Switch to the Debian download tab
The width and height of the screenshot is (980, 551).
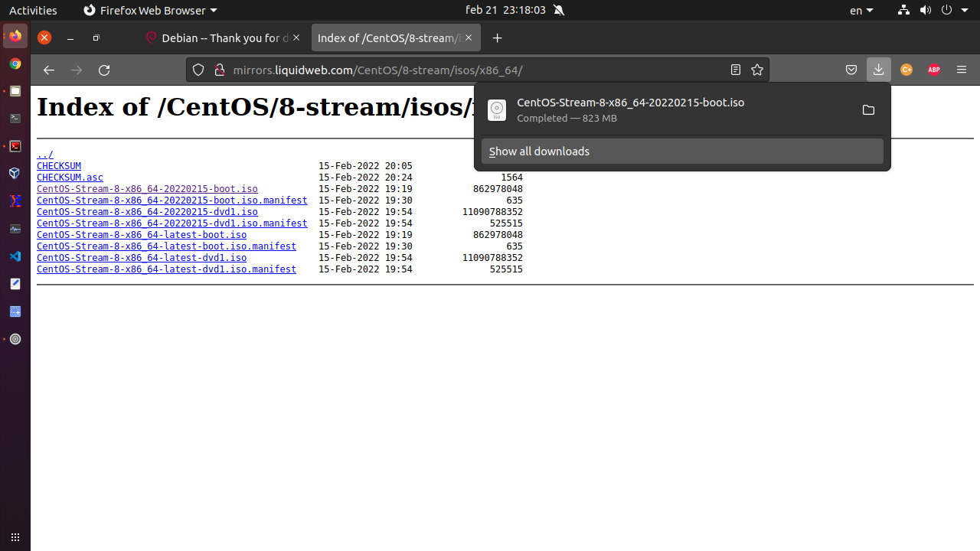pyautogui.click(x=224, y=37)
